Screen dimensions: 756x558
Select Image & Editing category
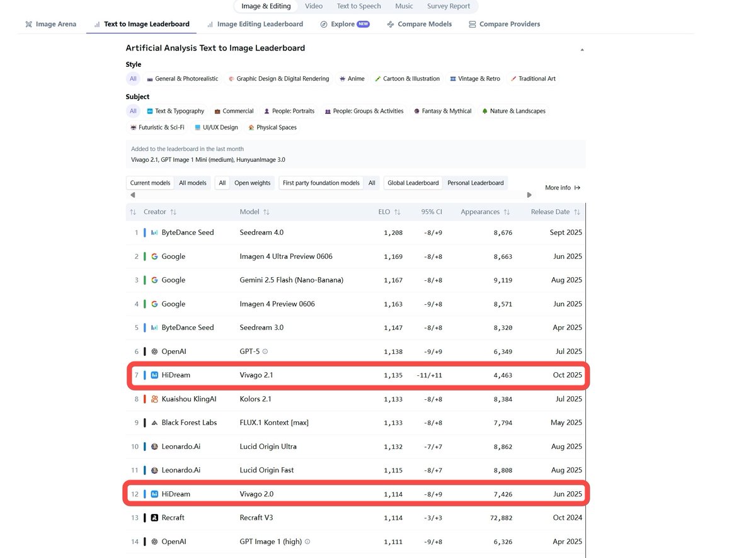tap(266, 6)
